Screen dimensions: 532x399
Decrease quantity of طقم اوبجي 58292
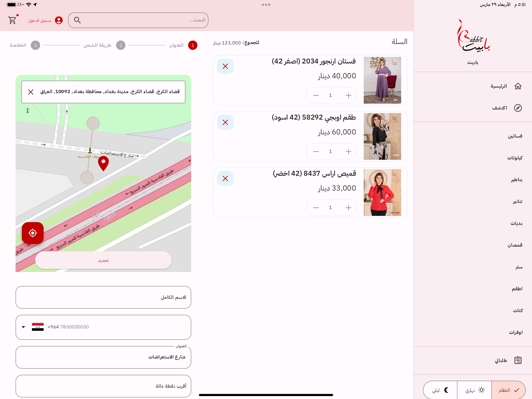coord(315,152)
